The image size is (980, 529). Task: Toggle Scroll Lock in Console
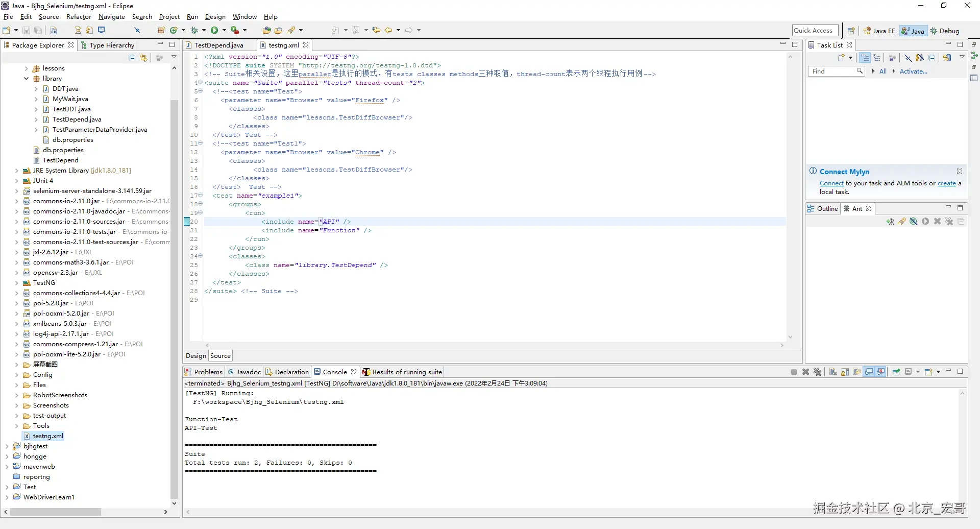(845, 372)
